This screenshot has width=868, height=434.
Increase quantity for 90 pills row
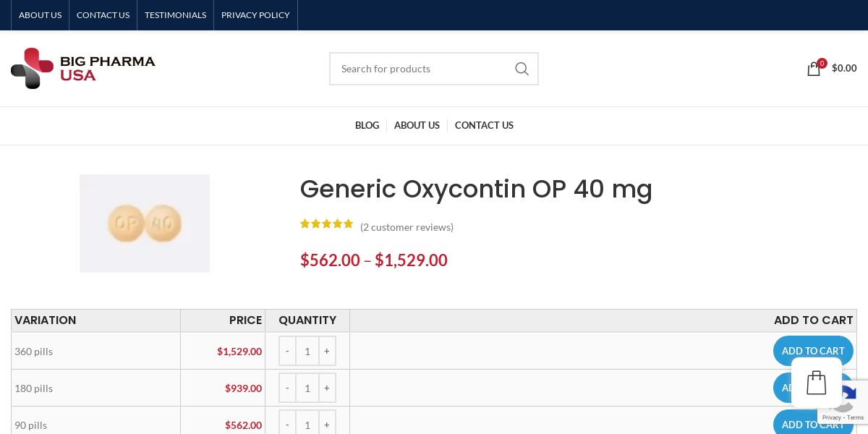[x=327, y=425]
